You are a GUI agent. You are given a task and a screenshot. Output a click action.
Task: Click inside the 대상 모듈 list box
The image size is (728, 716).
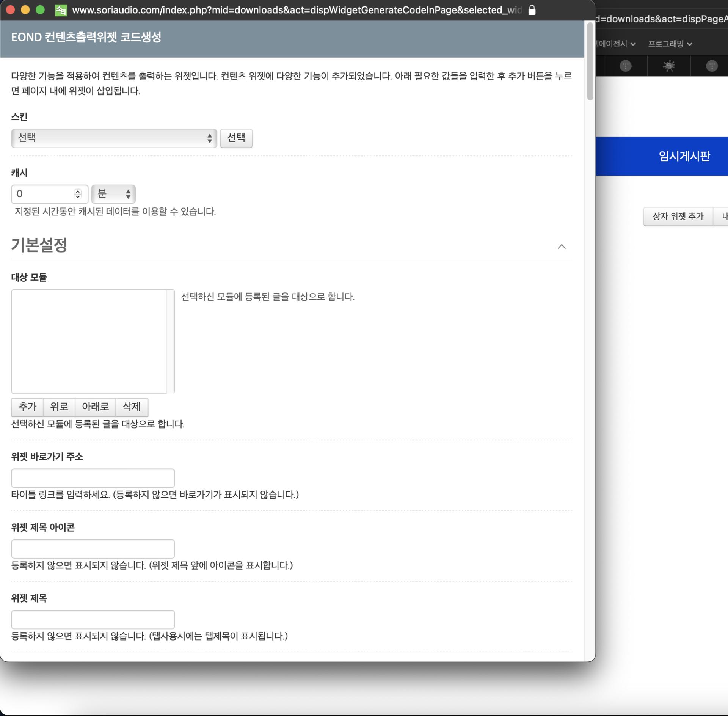[93, 342]
